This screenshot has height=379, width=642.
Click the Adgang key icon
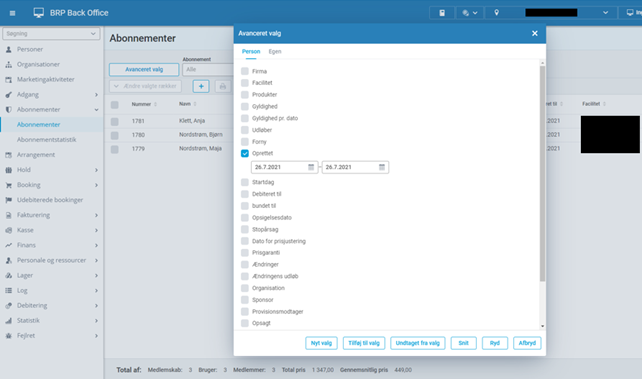(x=9, y=95)
